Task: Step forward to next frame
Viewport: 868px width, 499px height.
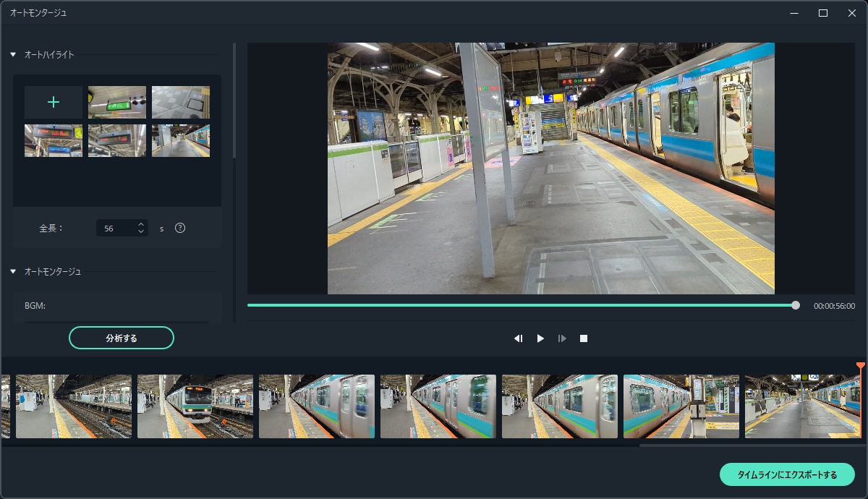Action: pos(562,338)
